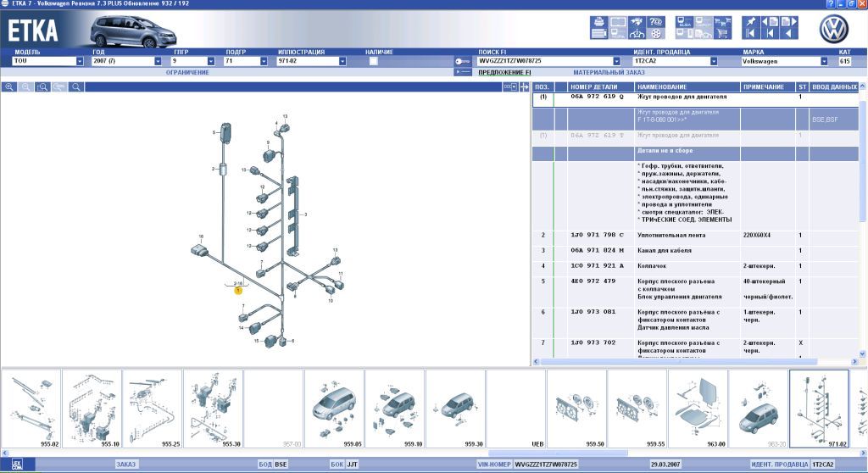This screenshot has height=473, width=868.
Task: Click the НОМЕР ДЕТАЛИ column header
Action: point(600,87)
